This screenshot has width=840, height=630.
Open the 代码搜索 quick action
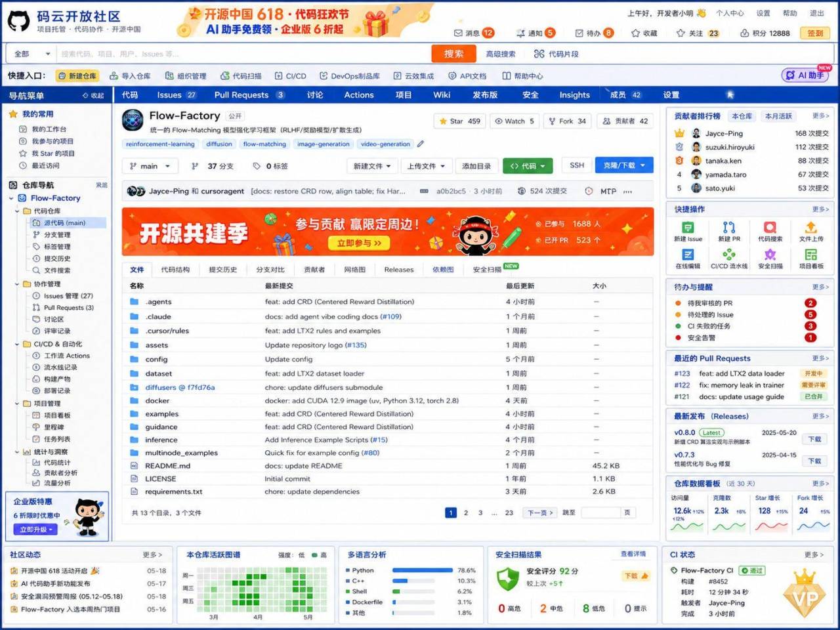click(770, 232)
